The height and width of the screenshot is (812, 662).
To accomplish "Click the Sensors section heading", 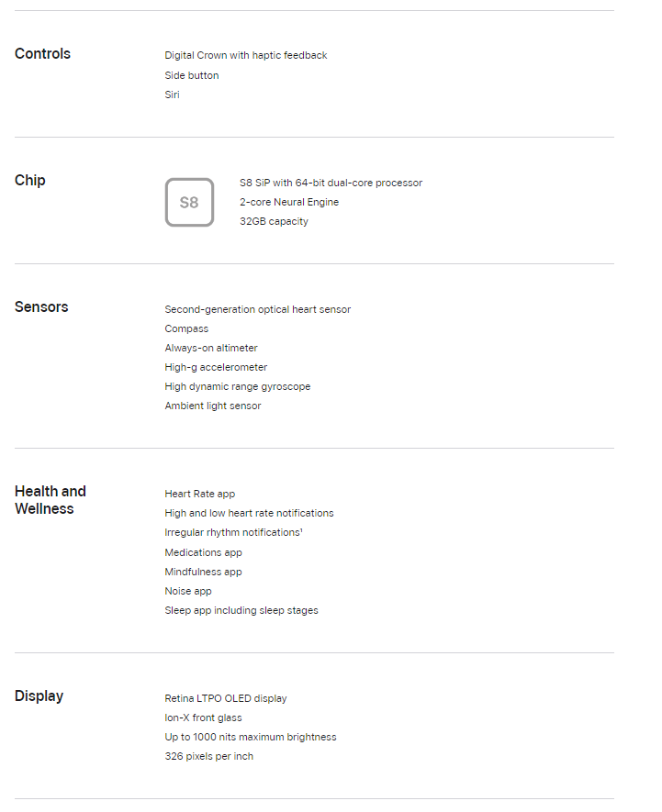I will [x=41, y=306].
